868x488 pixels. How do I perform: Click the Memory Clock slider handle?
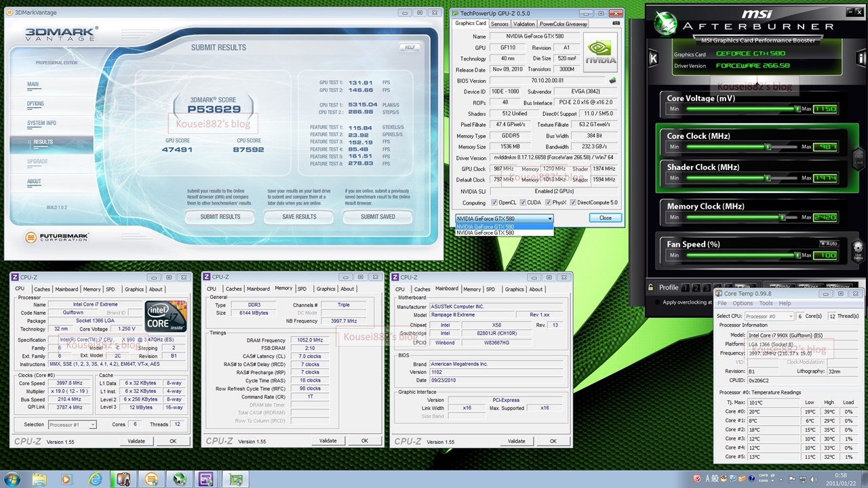click(x=783, y=218)
